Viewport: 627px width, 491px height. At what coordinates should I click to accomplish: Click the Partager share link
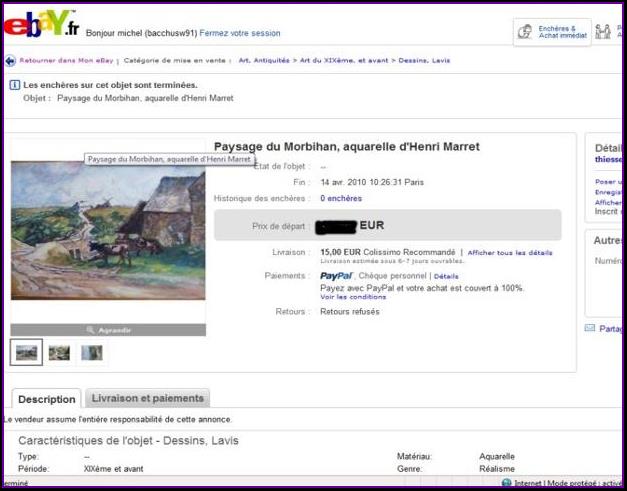click(x=611, y=329)
